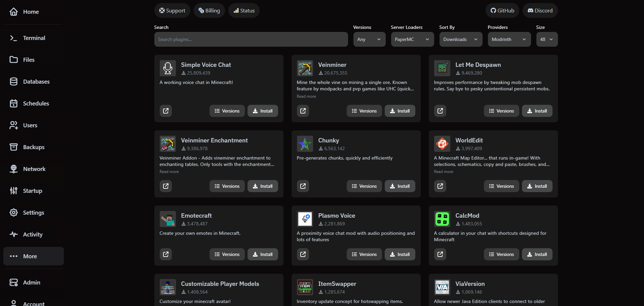The image size is (644, 306).
Task: Open WorldEdit's external link
Action: [x=440, y=186]
